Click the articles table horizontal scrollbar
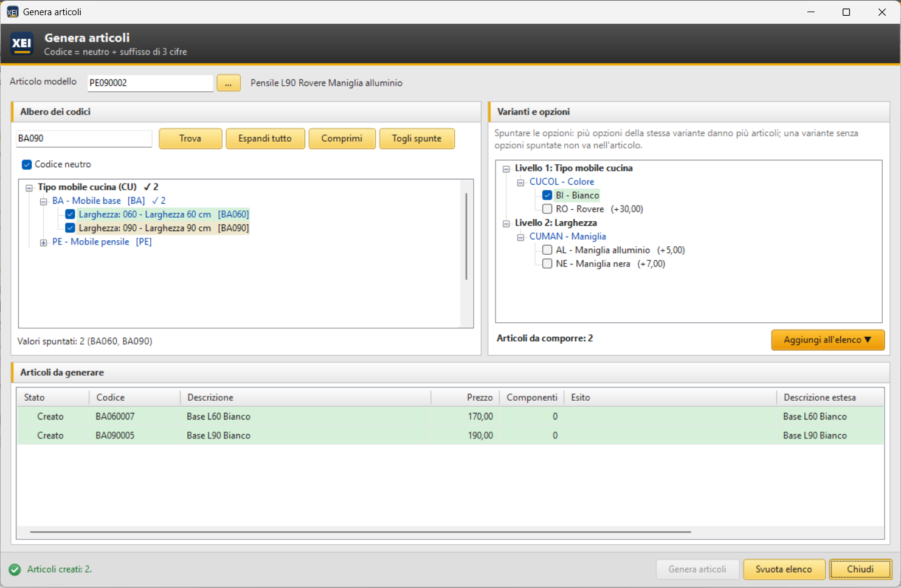Image resolution: width=901 pixels, height=588 pixels. pyautogui.click(x=361, y=532)
